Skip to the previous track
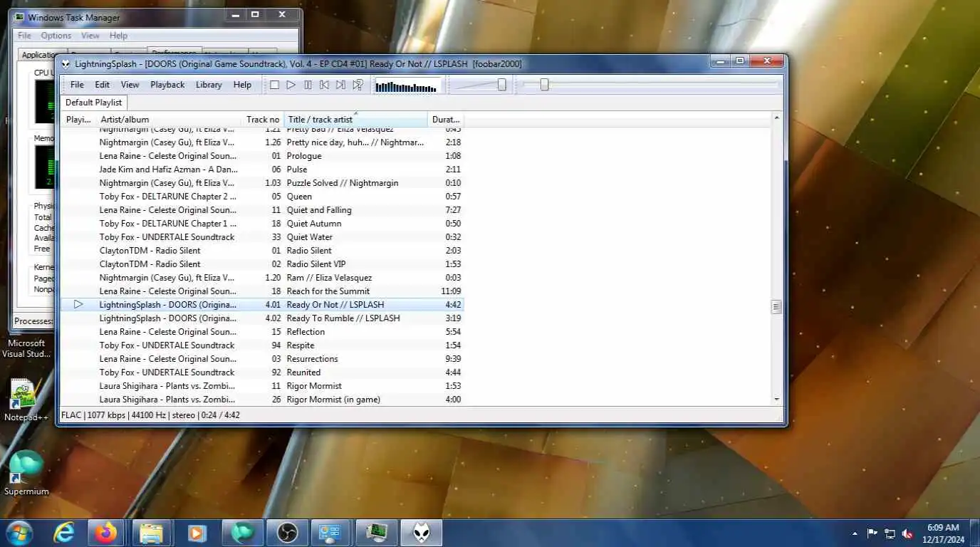980x547 pixels. [324, 85]
